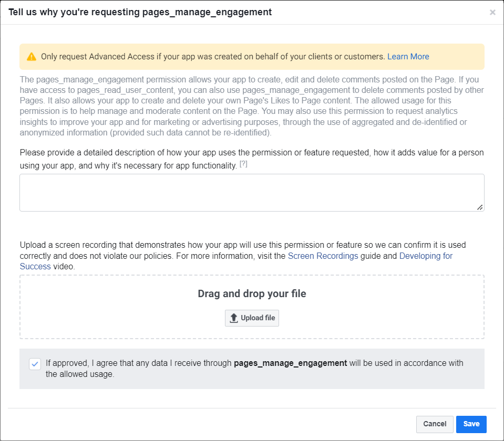Click the drag and drop file zone
Image resolution: width=504 pixels, height=441 pixels.
252,306
